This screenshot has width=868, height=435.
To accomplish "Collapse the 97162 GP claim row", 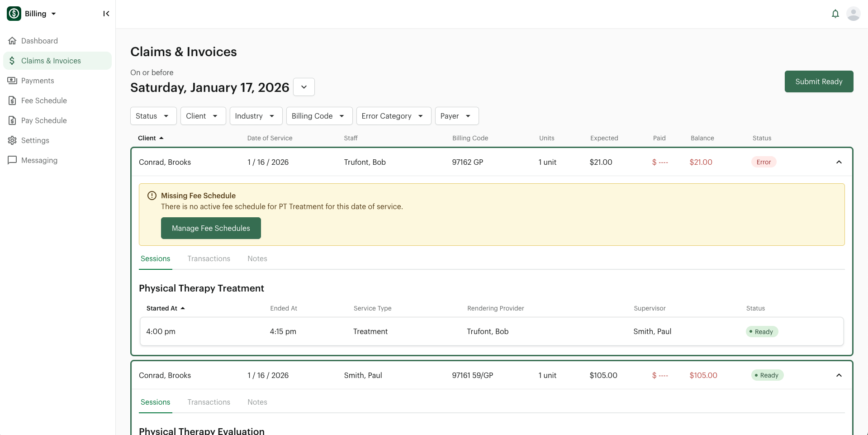I will point(839,162).
